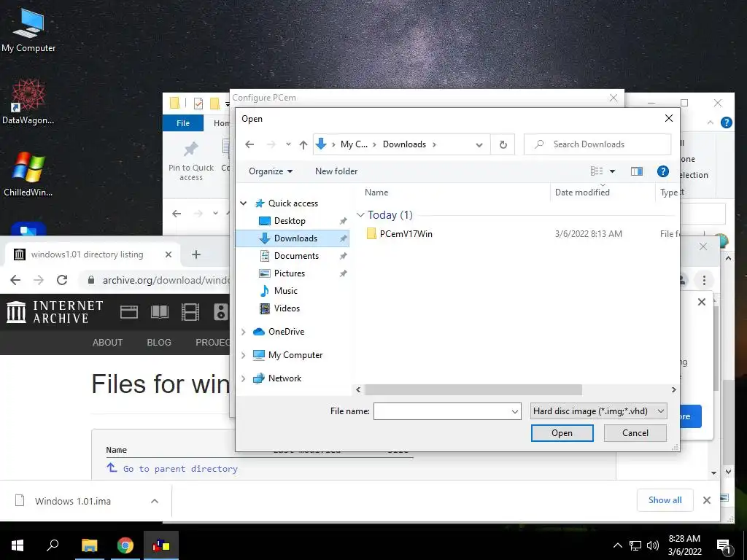This screenshot has height=560, width=747.
Task: Select Desktop in navigation pane
Action: (x=290, y=221)
